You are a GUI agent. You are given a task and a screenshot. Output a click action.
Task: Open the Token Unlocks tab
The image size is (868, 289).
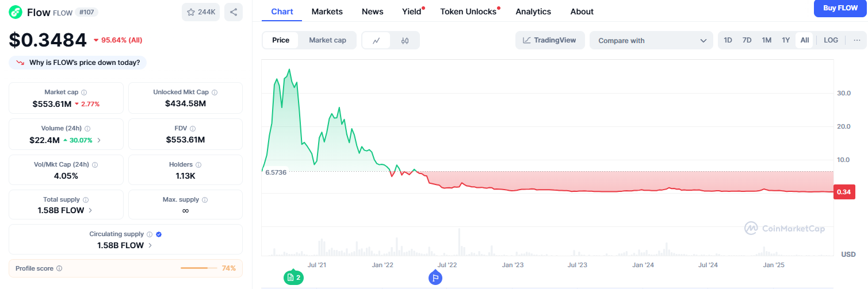[x=468, y=11]
